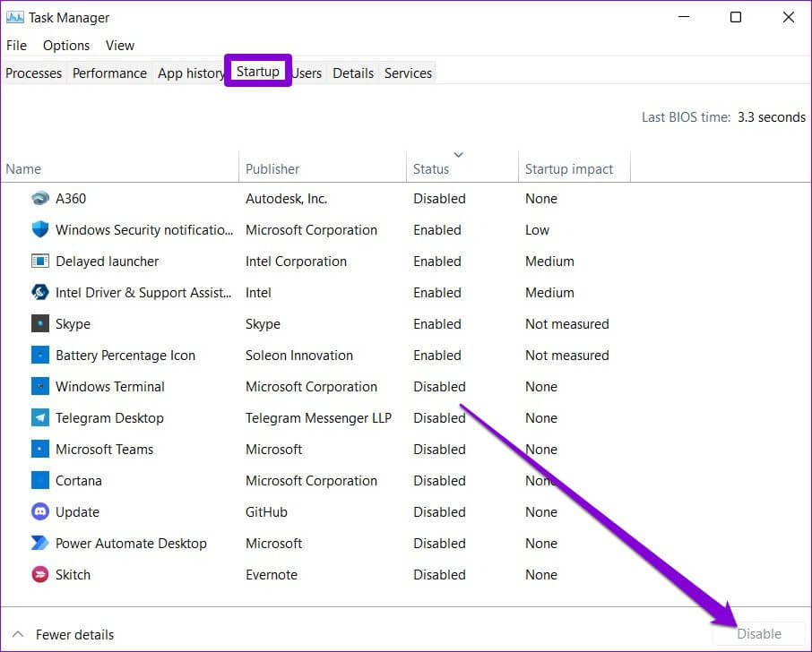Click the Telegram Desktop icon
The width and height of the screenshot is (812, 652).
point(39,417)
